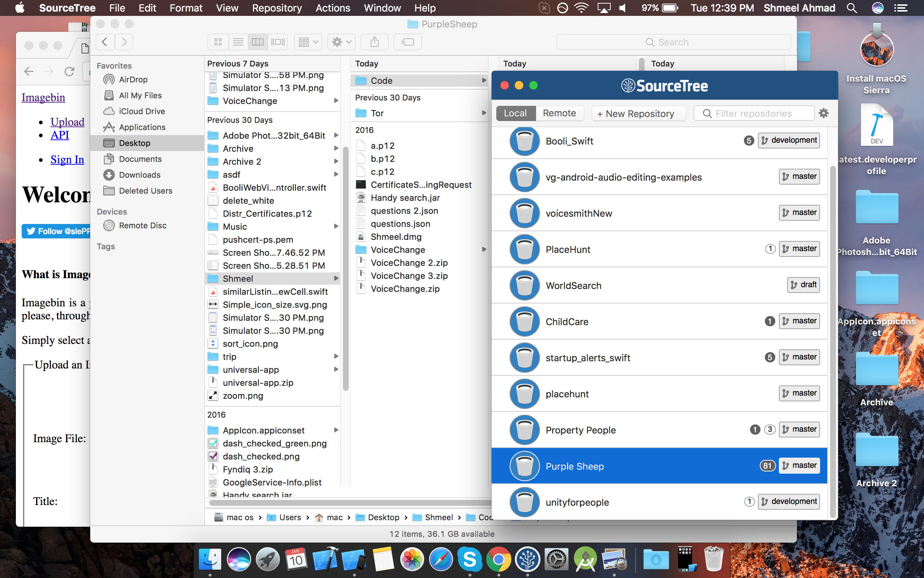Click Users in the Finder path bar

coord(284,517)
